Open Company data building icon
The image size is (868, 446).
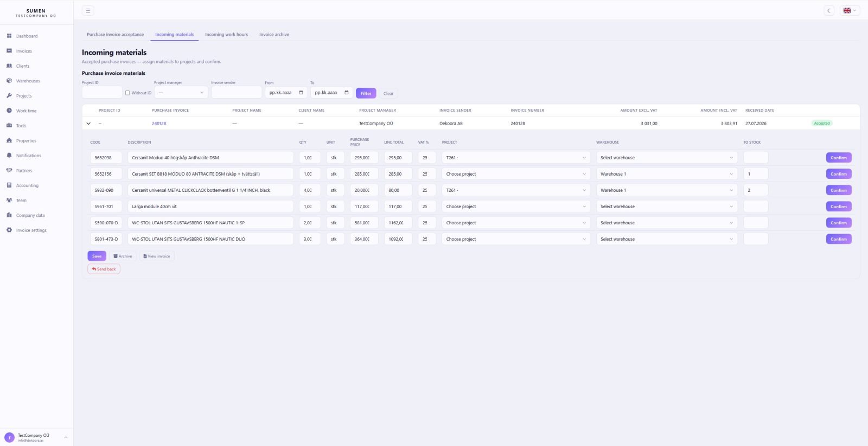click(x=9, y=215)
